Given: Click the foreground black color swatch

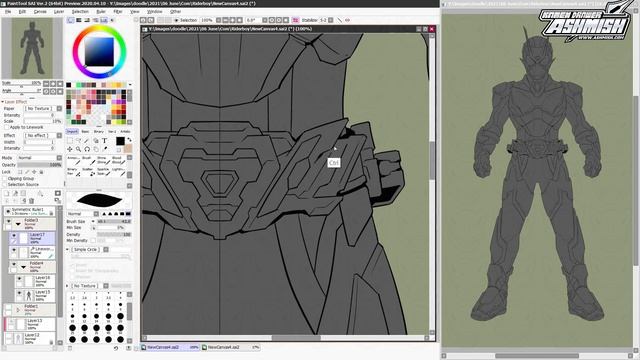Looking at the screenshot, I should 120,141.
